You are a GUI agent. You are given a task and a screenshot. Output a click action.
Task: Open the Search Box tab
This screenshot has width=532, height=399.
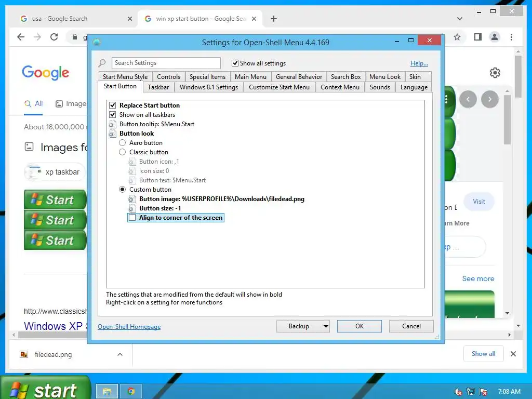coord(345,77)
